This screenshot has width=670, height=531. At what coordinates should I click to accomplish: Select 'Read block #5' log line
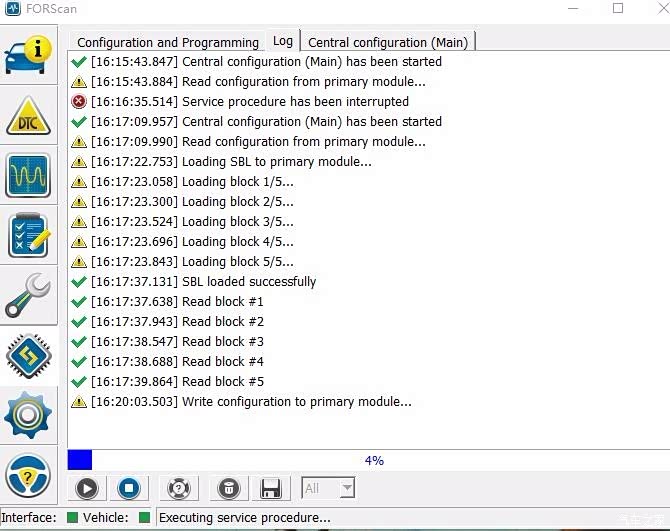pos(167,382)
